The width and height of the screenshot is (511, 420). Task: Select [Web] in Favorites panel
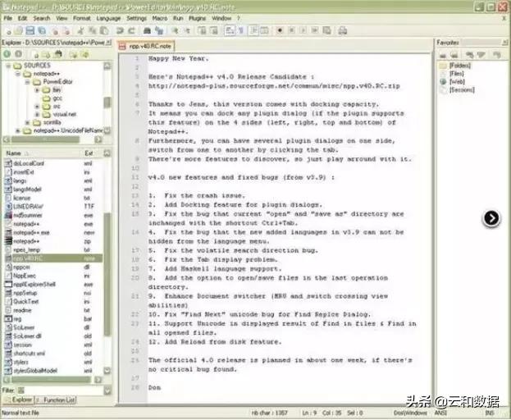[452, 82]
